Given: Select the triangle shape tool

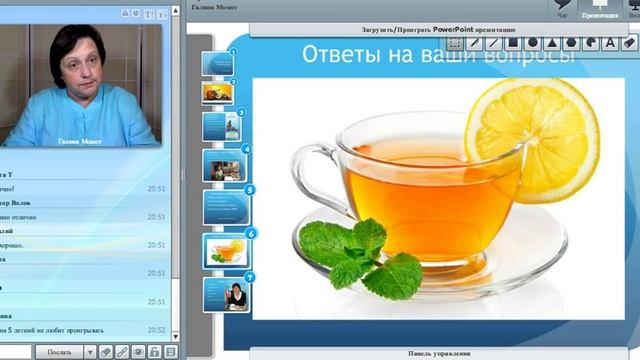Looking at the screenshot, I should (552, 43).
